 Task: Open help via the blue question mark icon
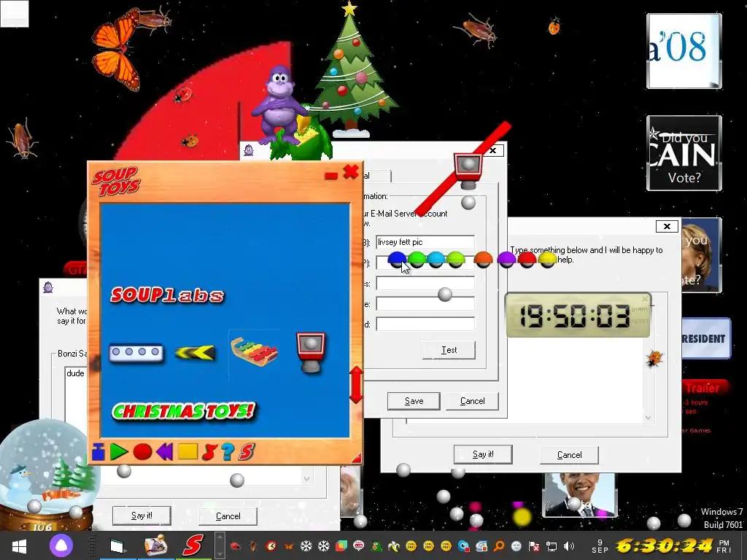pyautogui.click(x=228, y=451)
